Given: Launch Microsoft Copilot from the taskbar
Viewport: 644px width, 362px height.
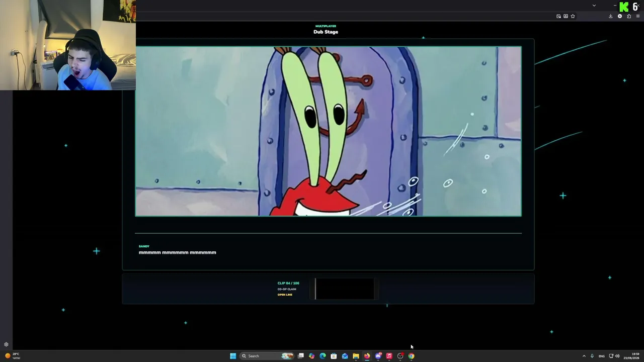Looking at the screenshot, I should point(312,356).
